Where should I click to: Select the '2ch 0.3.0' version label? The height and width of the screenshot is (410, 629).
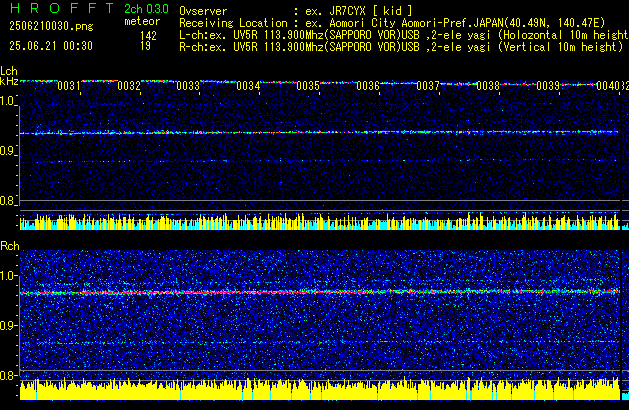(x=146, y=9)
